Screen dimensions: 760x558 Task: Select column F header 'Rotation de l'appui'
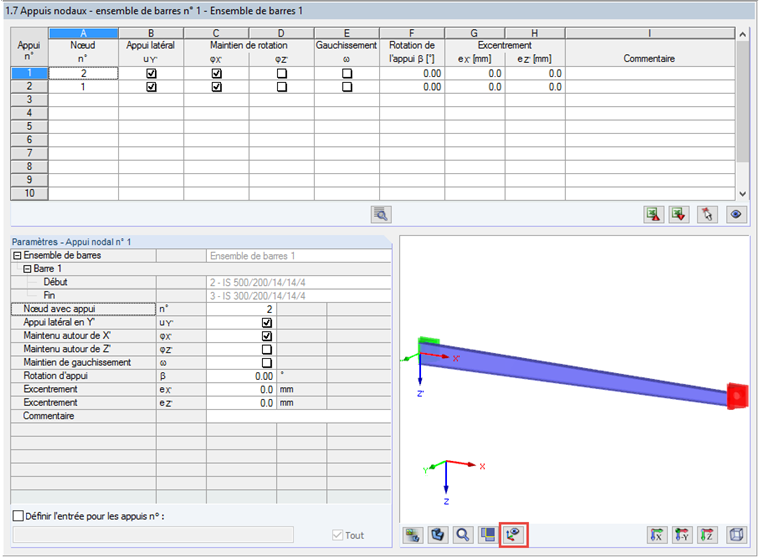tap(412, 33)
